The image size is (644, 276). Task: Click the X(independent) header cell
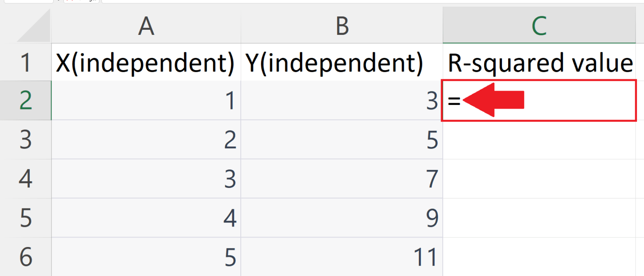[146, 62]
